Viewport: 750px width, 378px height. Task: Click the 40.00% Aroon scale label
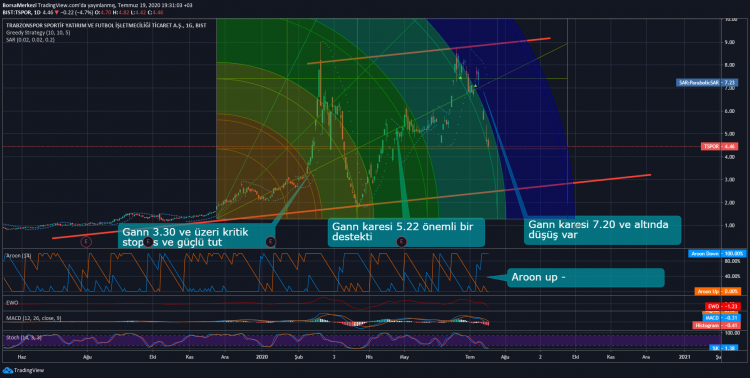pos(732,276)
